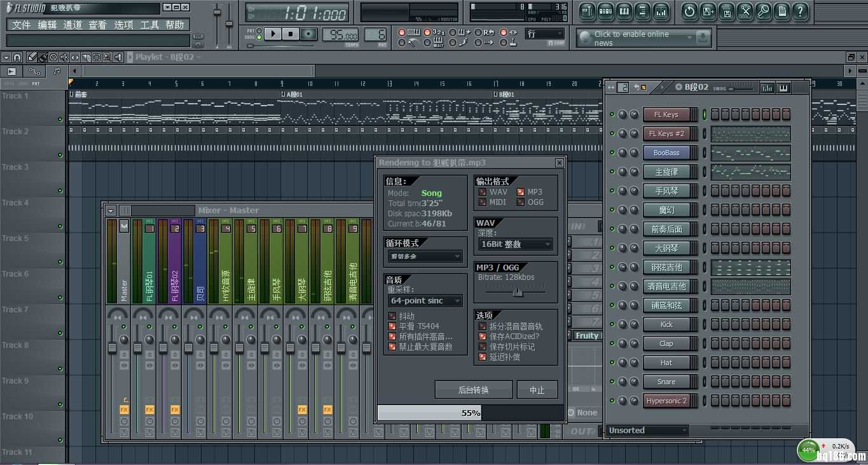Toggle the 抖动 dithering checkbox

click(392, 316)
